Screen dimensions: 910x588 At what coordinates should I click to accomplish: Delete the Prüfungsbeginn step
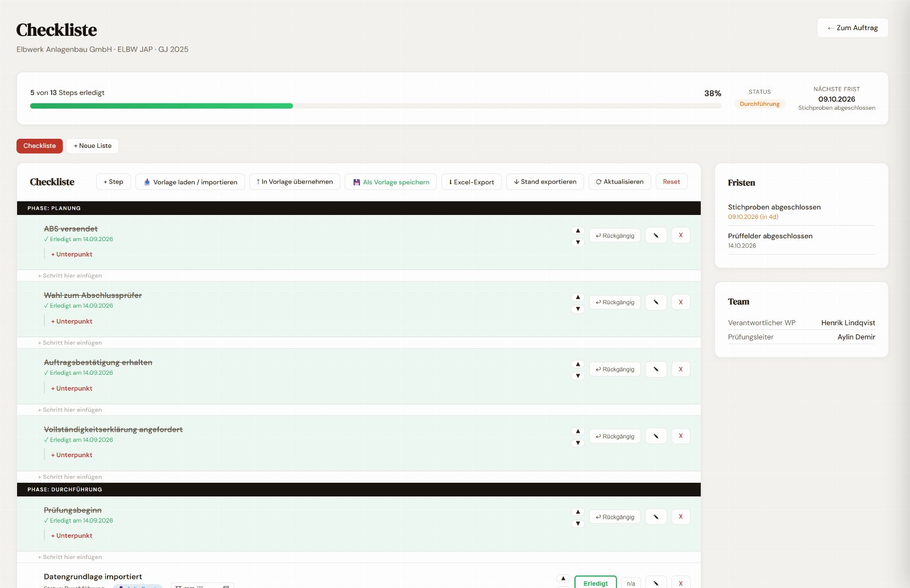pos(681,517)
